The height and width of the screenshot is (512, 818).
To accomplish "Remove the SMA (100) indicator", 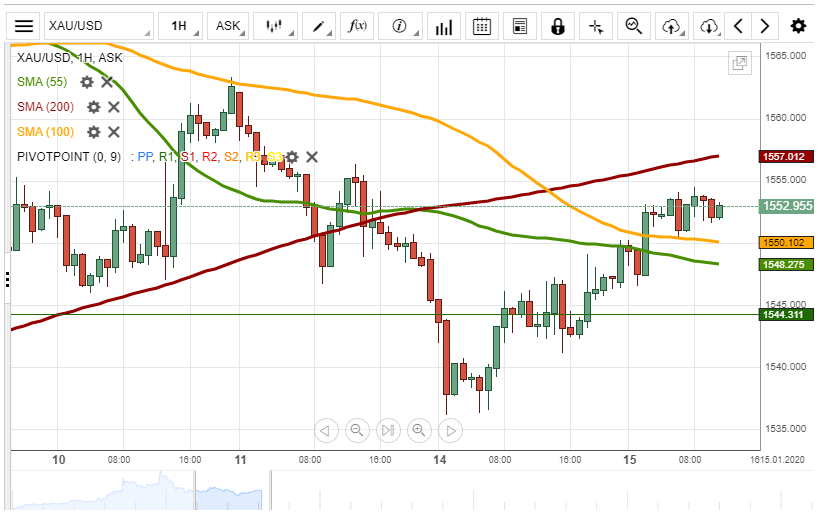I will [114, 132].
